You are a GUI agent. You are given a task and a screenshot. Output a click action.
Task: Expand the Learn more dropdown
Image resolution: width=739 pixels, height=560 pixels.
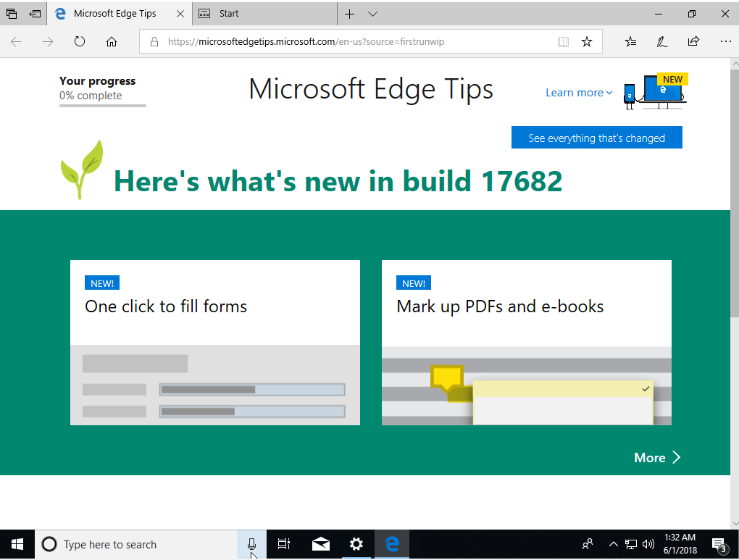point(579,93)
